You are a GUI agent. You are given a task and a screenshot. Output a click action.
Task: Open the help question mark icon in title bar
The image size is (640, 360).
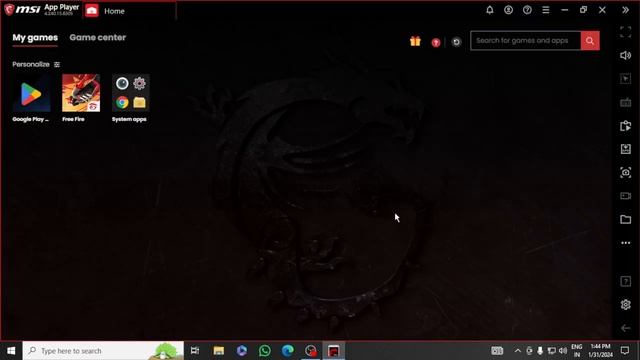527,10
